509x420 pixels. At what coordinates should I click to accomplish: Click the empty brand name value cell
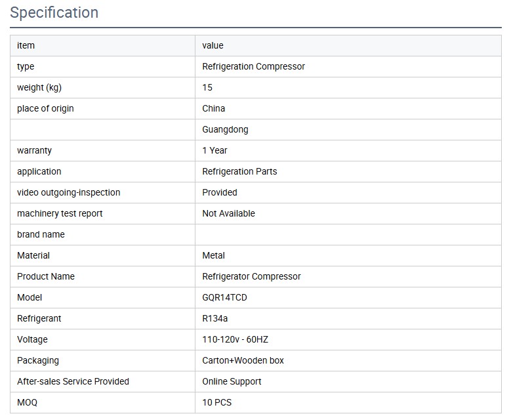pyautogui.click(x=348, y=234)
